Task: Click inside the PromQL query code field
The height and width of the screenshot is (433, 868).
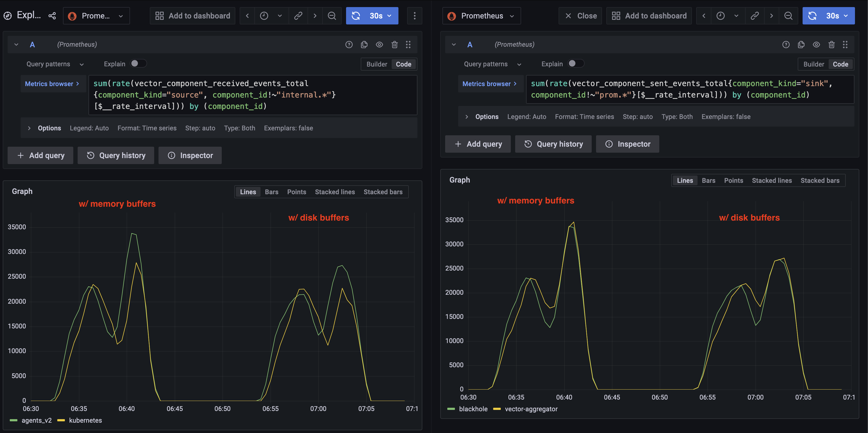Action: (253, 95)
